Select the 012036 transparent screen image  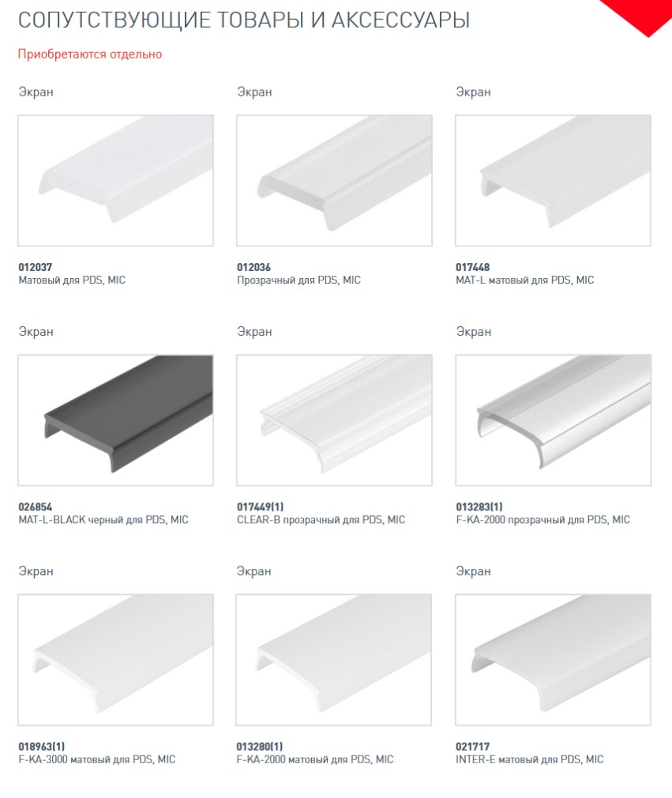click(x=334, y=180)
